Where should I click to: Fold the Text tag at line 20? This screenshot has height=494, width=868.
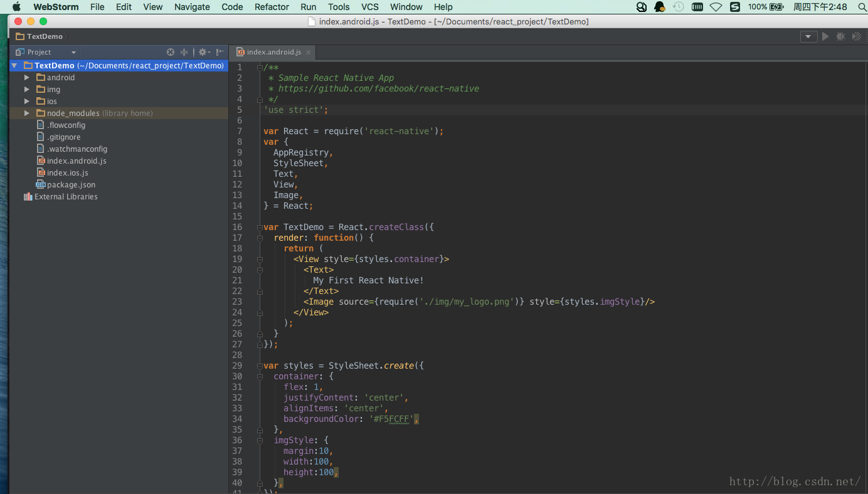260,270
